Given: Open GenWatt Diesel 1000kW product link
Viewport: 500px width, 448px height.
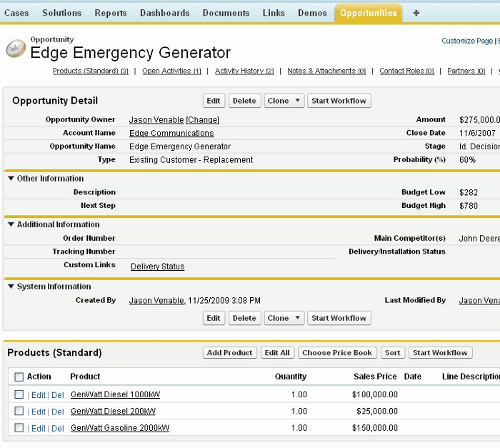Looking at the screenshot, I should pos(115,394).
